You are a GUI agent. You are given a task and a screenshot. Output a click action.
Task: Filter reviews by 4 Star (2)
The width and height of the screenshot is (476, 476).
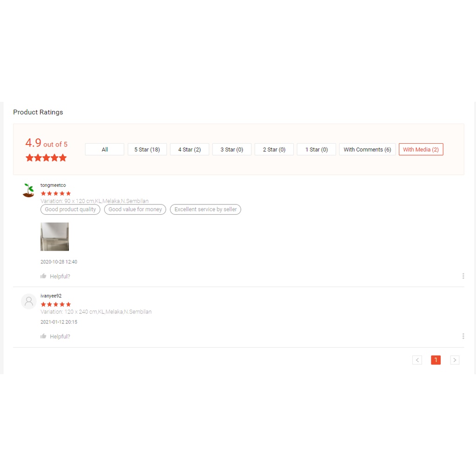[190, 149]
